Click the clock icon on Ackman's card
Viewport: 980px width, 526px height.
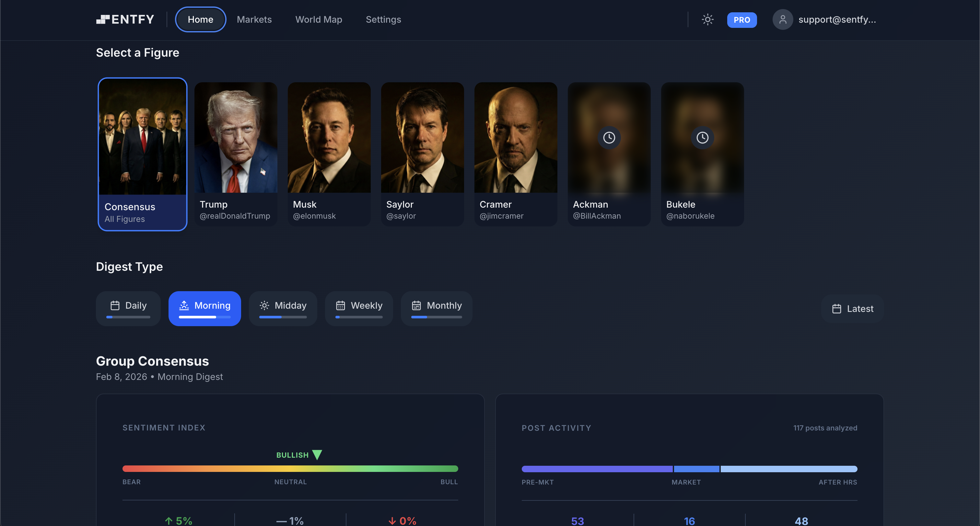(x=609, y=137)
